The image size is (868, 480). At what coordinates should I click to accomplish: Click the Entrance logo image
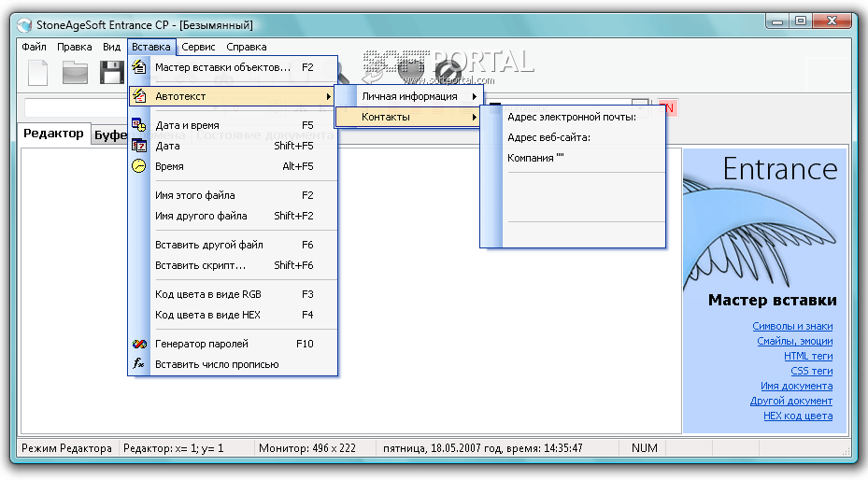[765, 221]
